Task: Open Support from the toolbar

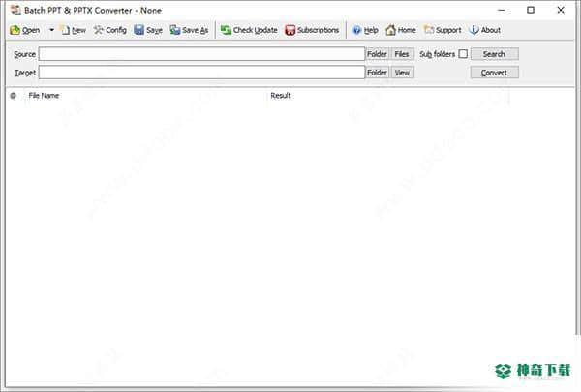Action: 443,30
